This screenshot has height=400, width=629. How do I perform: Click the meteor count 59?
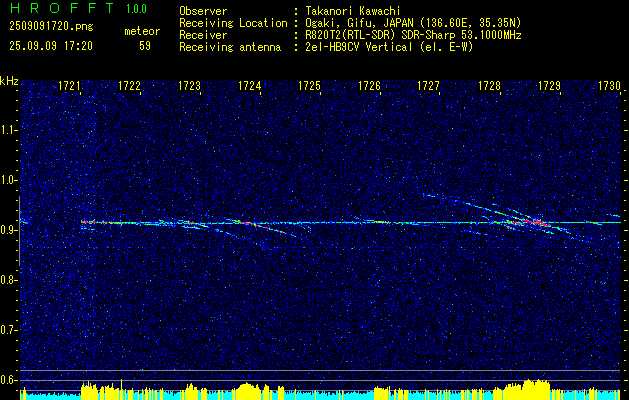(x=145, y=46)
